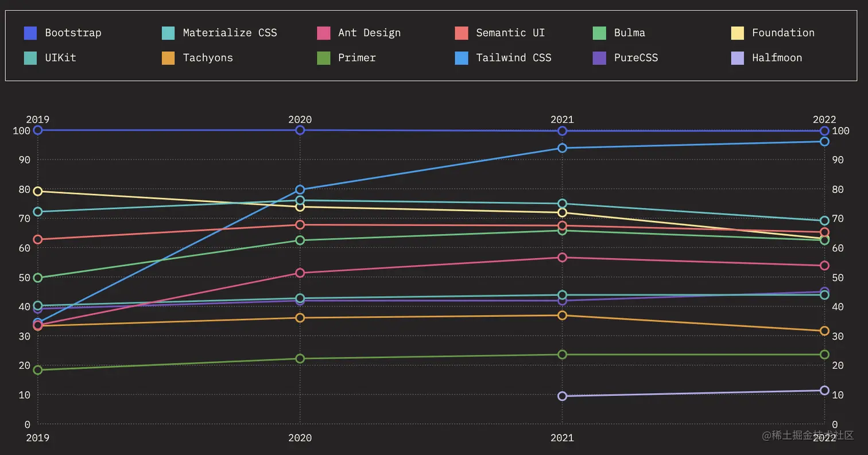Click Primer's 2022 data point

point(824,355)
